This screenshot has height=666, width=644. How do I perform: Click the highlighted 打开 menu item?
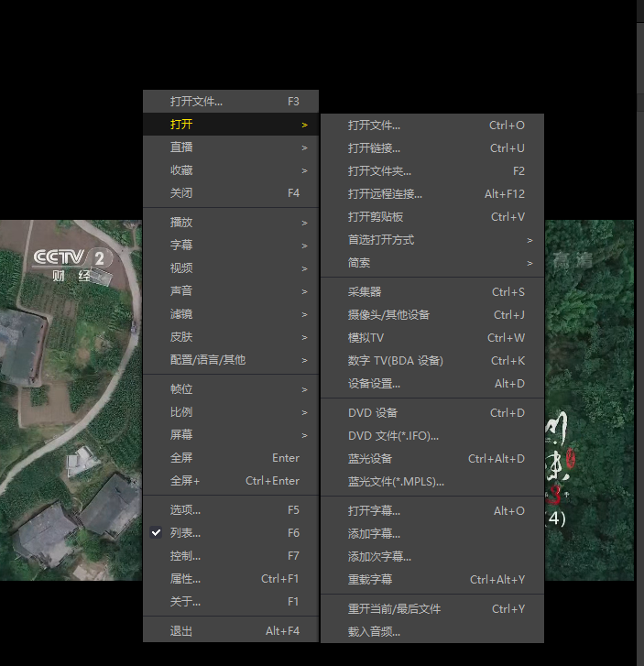click(231, 125)
